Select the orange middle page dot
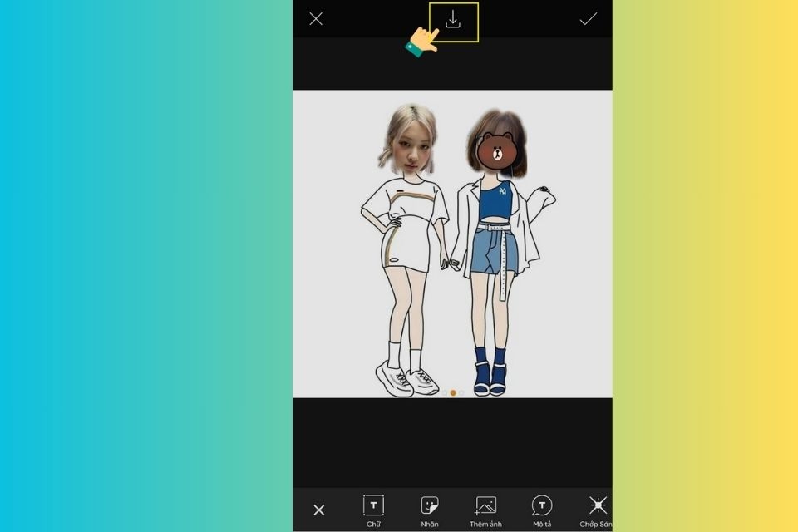This screenshot has width=798, height=532. (x=453, y=392)
